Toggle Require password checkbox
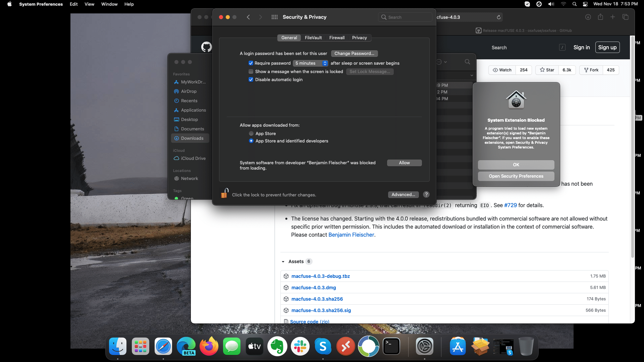 pyautogui.click(x=251, y=63)
